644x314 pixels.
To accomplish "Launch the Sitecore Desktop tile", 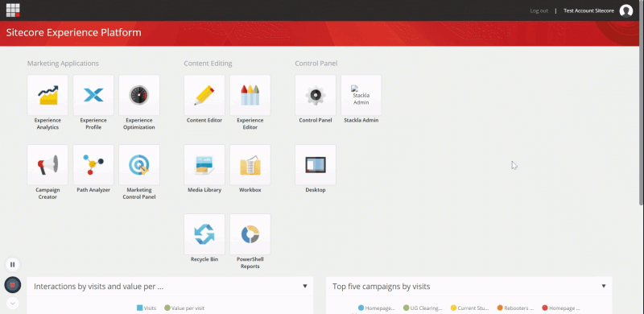I will pyautogui.click(x=316, y=165).
